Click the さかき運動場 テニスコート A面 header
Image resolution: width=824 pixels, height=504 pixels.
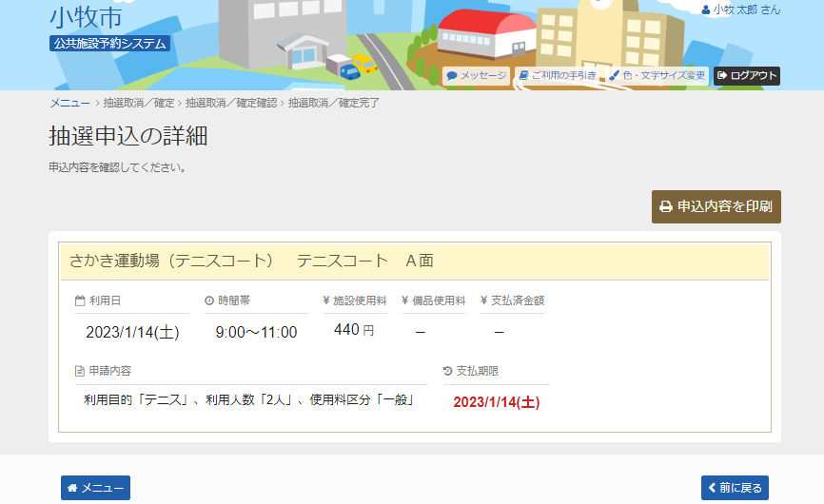pyautogui.click(x=251, y=261)
